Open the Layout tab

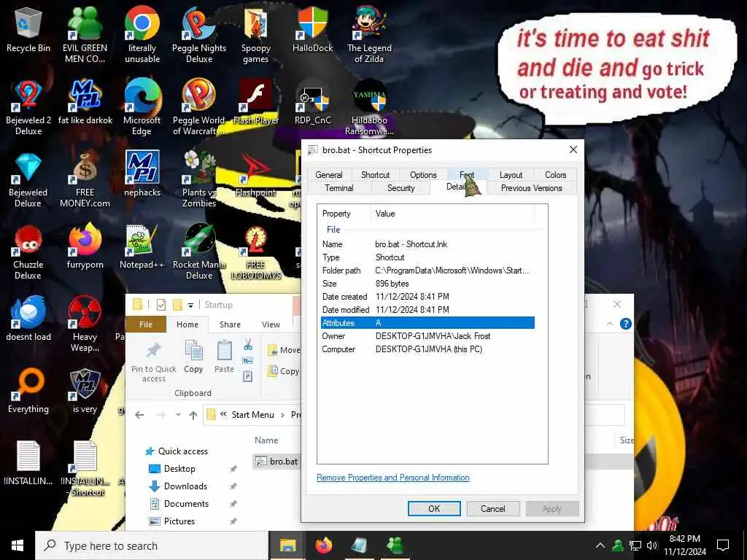[511, 175]
